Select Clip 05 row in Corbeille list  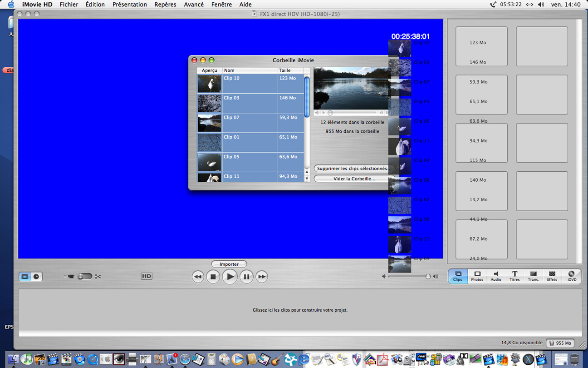(250, 162)
